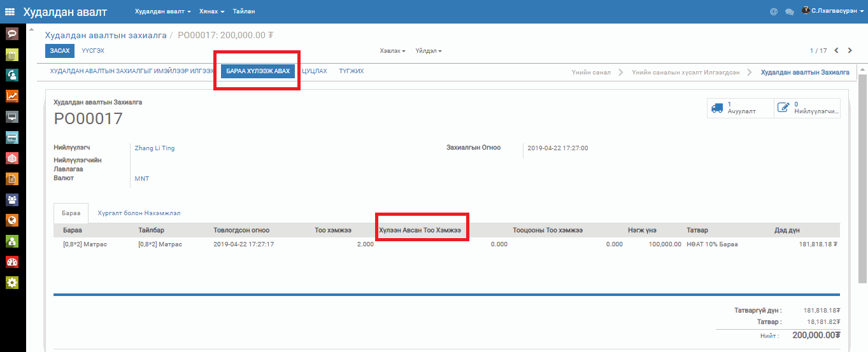
Task: Open the red dashboard gauge app in sidebar
Action: (x=12, y=262)
